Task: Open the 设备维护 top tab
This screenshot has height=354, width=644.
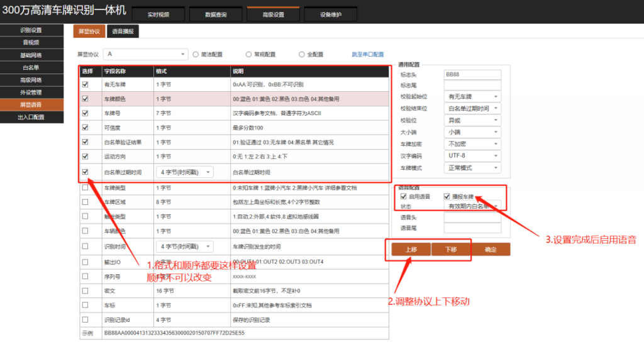Action: 330,14
